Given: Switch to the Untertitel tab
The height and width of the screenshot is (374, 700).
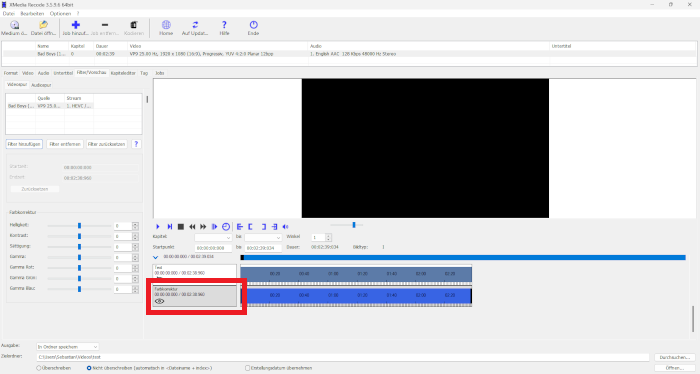Looking at the screenshot, I should pos(63,73).
